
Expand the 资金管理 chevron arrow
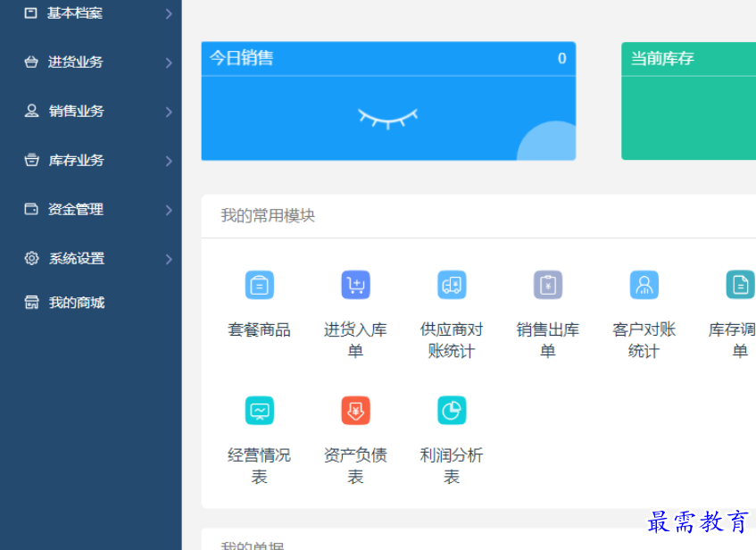pyautogui.click(x=169, y=210)
